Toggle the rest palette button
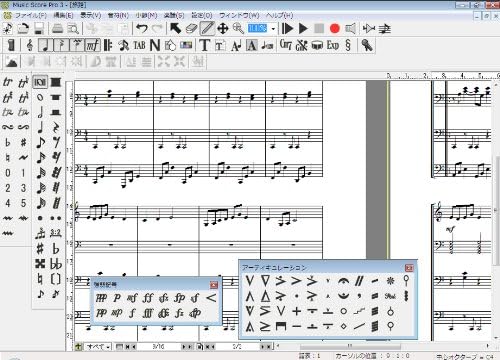 pyautogui.click(x=61, y=45)
